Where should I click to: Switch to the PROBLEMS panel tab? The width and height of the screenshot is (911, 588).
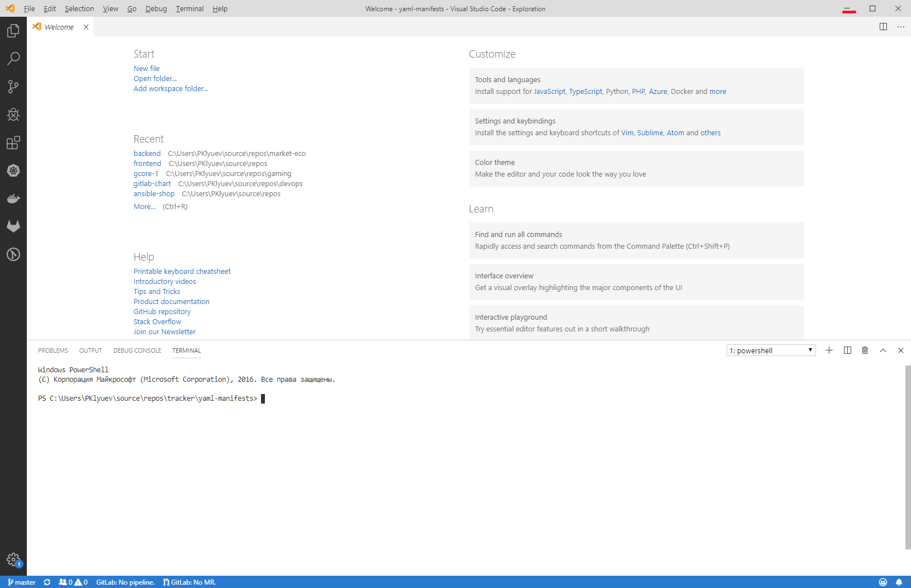click(x=53, y=350)
